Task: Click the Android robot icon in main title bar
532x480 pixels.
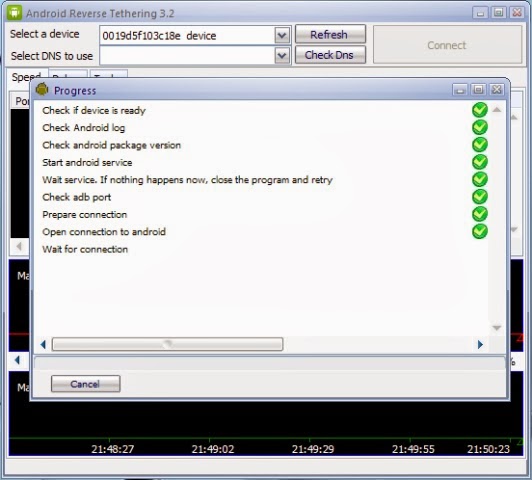Action: pyautogui.click(x=14, y=13)
